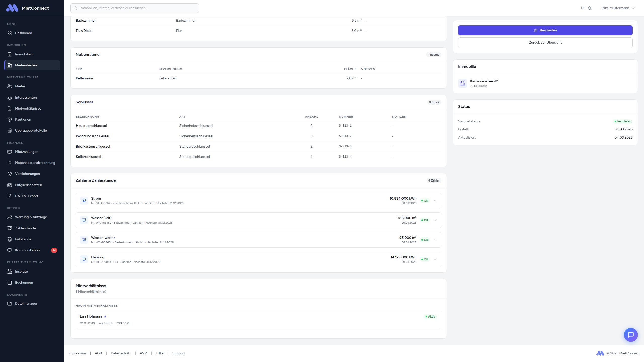Open the Erika Mustermann user dropdown
The width and height of the screenshot is (644, 362).
pyautogui.click(x=618, y=8)
